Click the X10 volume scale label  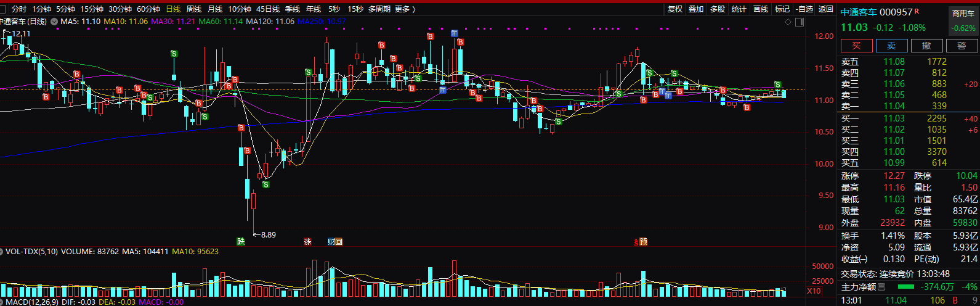(x=814, y=290)
